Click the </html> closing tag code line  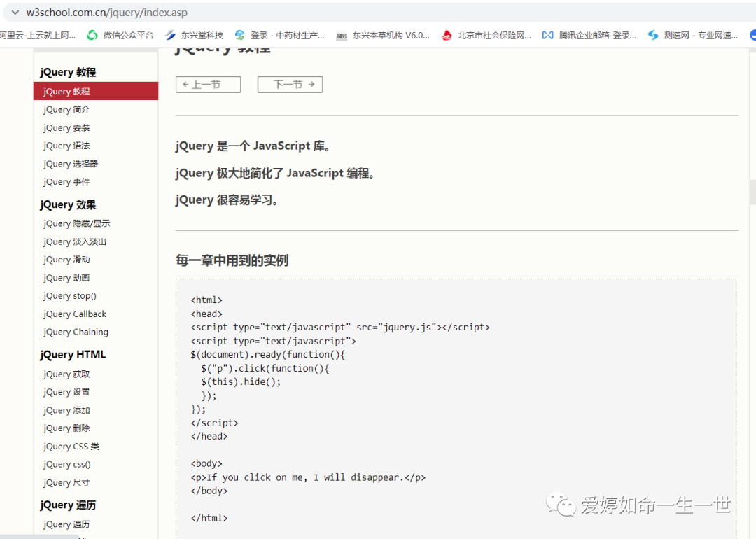209,518
